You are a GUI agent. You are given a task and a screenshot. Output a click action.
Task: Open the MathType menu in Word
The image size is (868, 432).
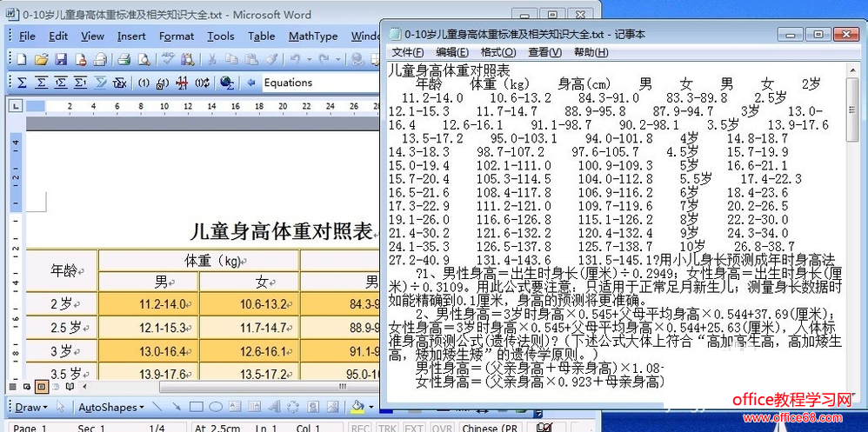(x=313, y=37)
